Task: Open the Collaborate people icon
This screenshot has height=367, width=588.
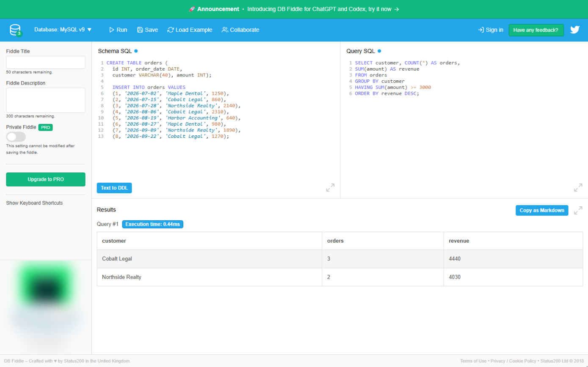Action: click(225, 30)
